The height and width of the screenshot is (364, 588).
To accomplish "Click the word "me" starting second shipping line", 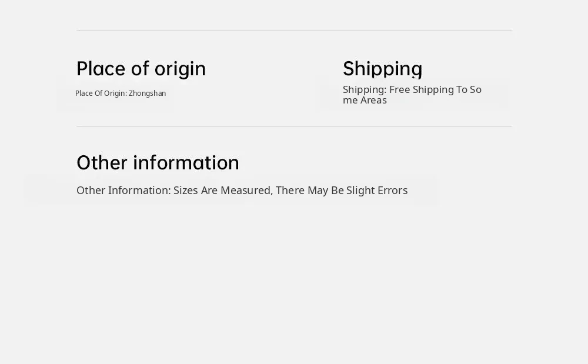I will 350,100.
